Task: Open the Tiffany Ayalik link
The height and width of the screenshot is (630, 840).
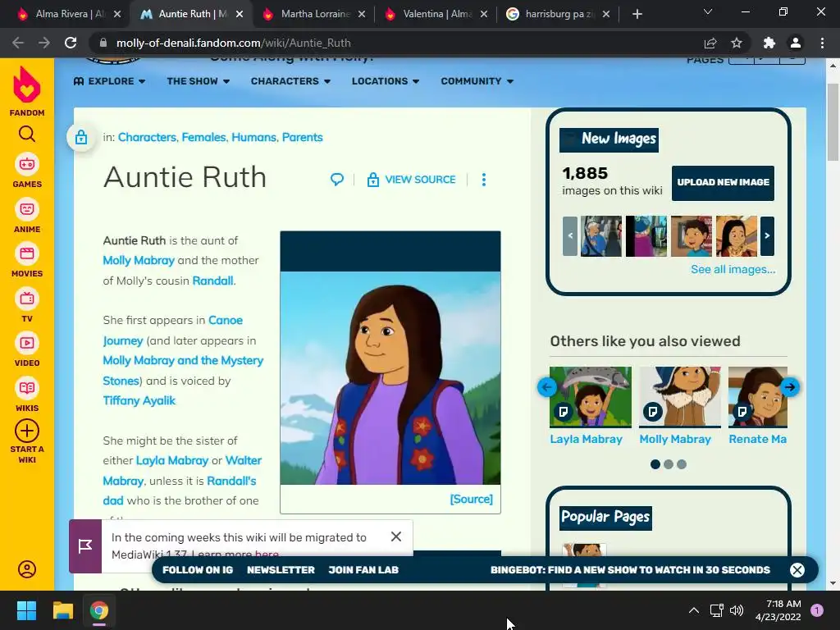Action: [x=139, y=400]
